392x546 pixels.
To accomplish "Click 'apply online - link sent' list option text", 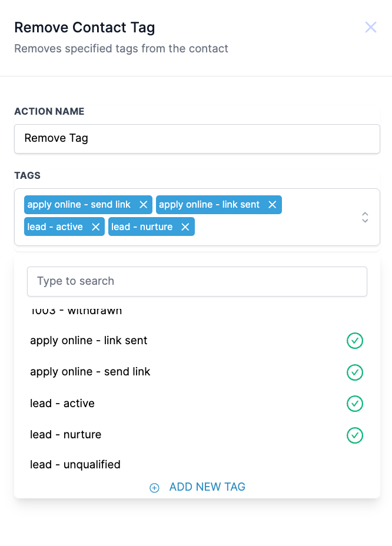I will pos(89,341).
